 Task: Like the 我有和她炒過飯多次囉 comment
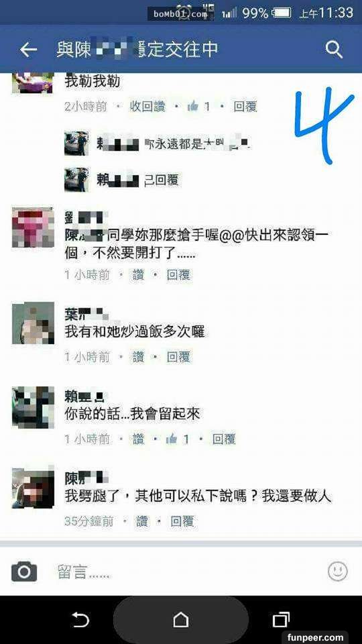(138, 358)
